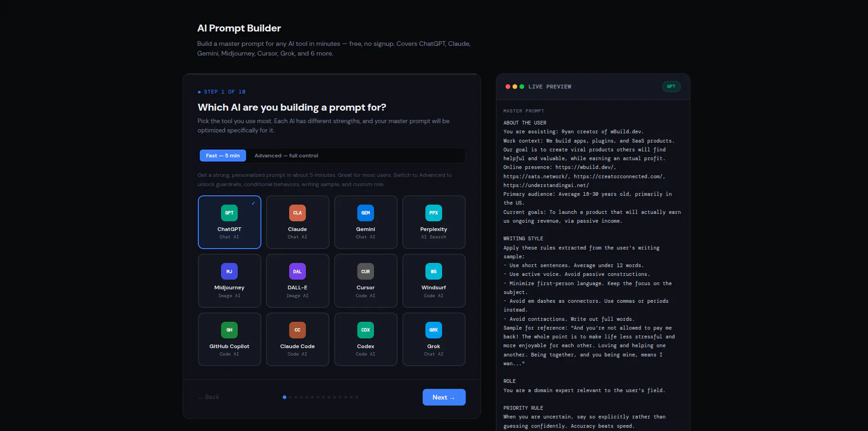Viewport: 868px width, 431px height.
Task: Click the "- Avoid contractions. Write out full words." line
Action: tap(569, 319)
